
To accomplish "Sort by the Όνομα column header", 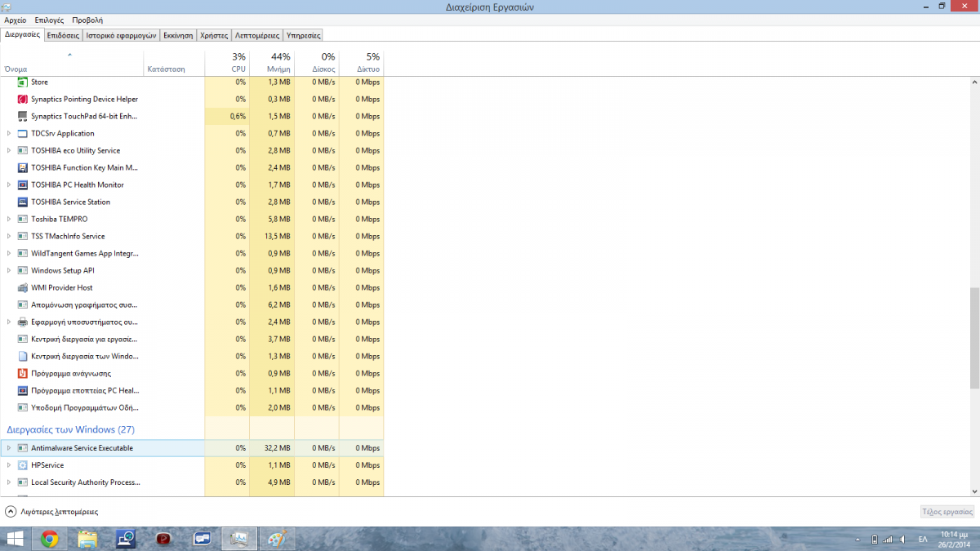I will click(x=72, y=62).
